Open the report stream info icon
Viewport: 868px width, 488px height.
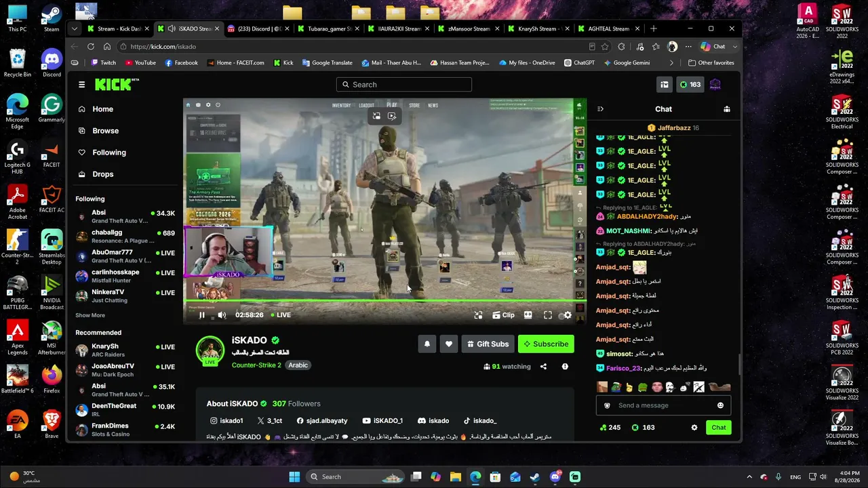(x=565, y=367)
